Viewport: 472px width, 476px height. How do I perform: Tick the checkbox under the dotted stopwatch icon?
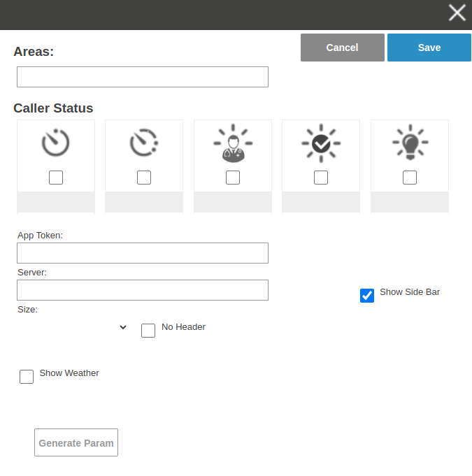point(144,178)
